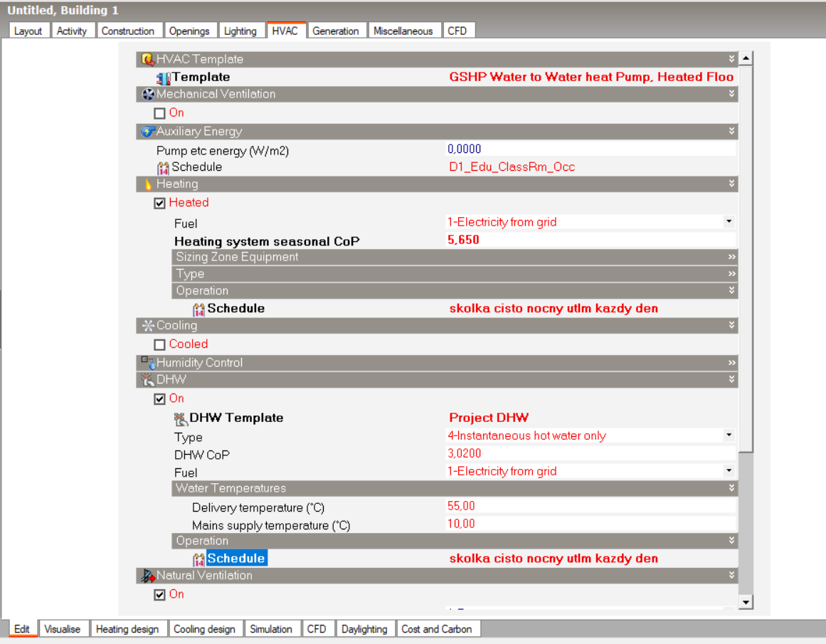Toggle the DHW On checkbox
Image resolution: width=826 pixels, height=644 pixels.
(159, 399)
